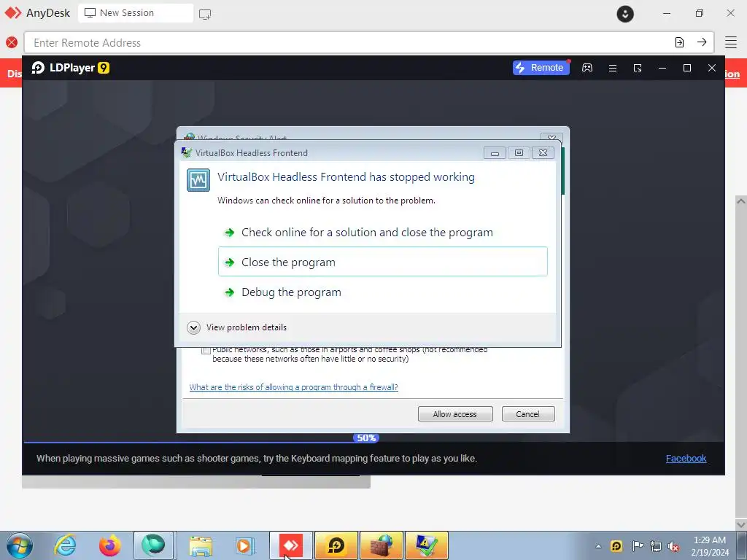Switch to VirtualBox error taskbar button
Screen dimensions: 747x560
[426, 545]
